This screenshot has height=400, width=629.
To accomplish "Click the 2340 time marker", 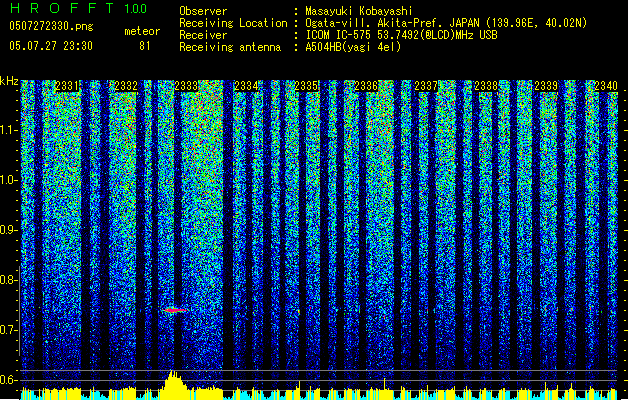I will click(x=606, y=86).
